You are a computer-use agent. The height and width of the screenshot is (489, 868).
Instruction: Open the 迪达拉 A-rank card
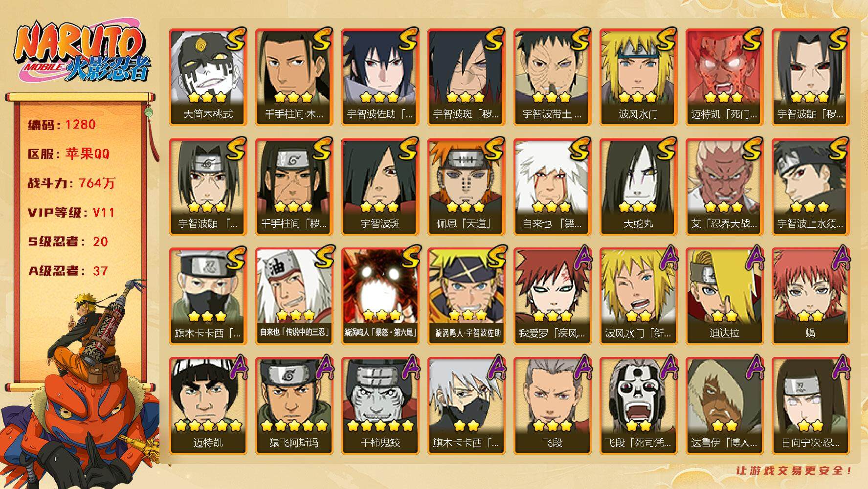[724, 296]
